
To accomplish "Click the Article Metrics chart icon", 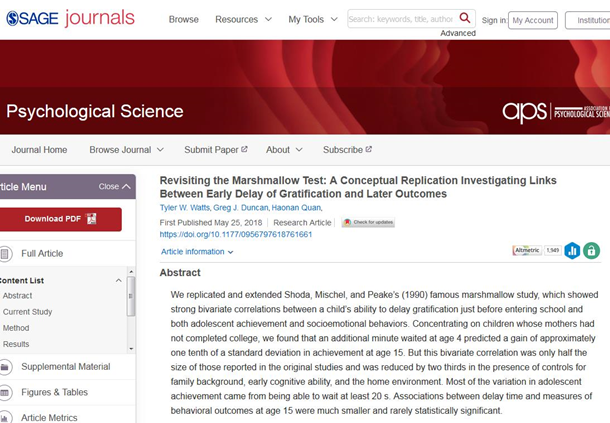I will coord(6,417).
